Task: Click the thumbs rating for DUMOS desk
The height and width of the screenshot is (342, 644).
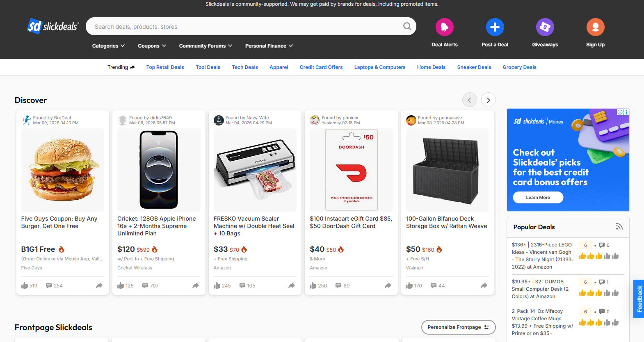Action: [x=599, y=293]
